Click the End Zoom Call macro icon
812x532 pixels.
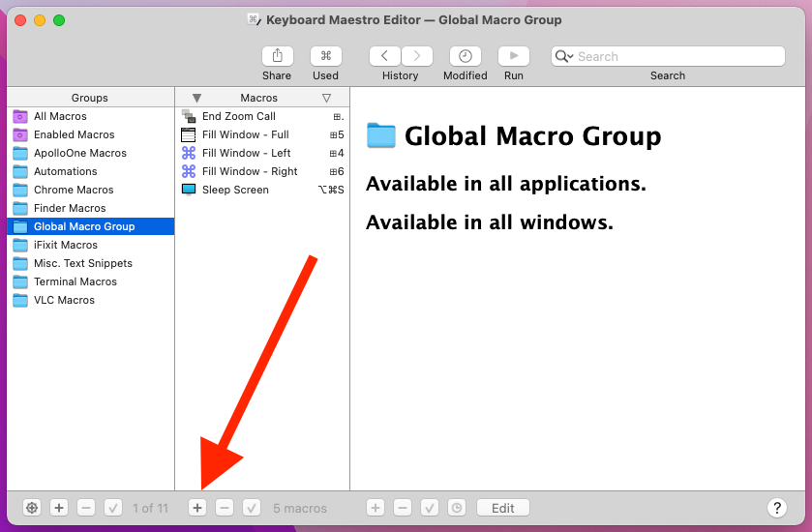coord(189,116)
